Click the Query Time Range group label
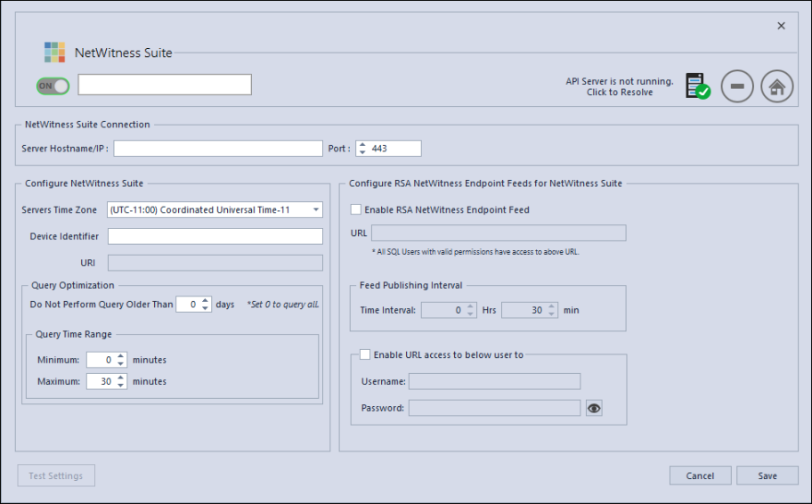The image size is (812, 504). click(x=74, y=334)
